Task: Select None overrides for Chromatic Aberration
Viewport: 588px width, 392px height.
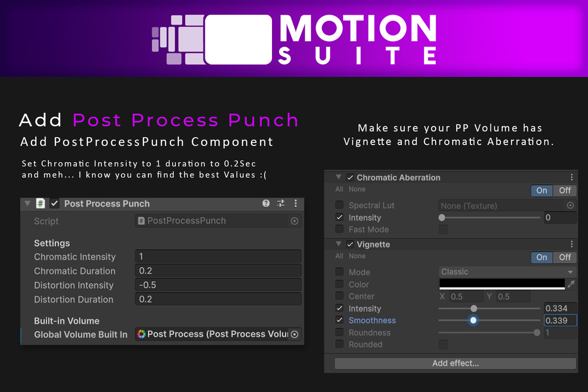Action: tap(357, 189)
